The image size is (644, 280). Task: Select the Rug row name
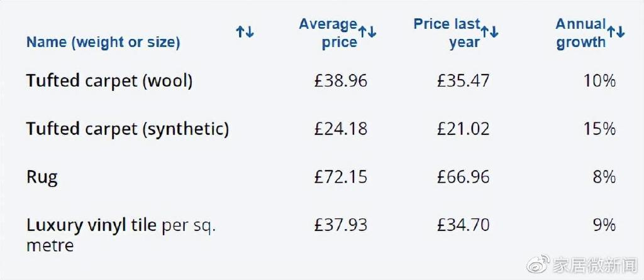42,178
